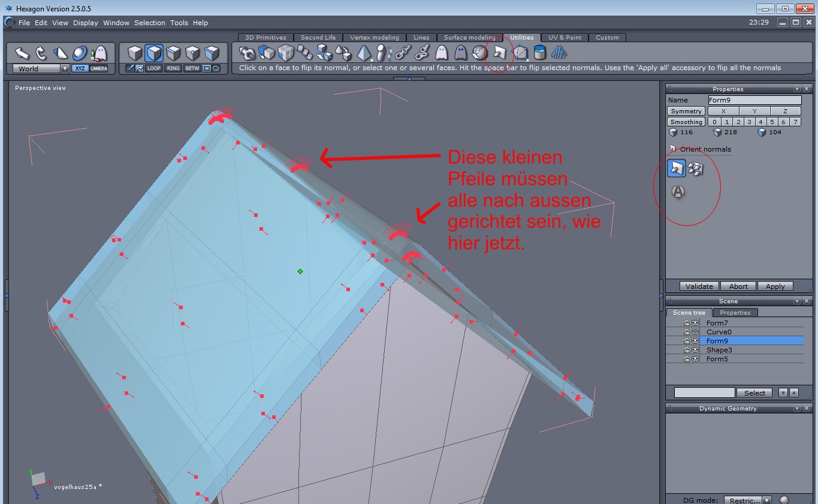
Task: Toggle the XYZ manipulator mode
Action: tap(80, 68)
